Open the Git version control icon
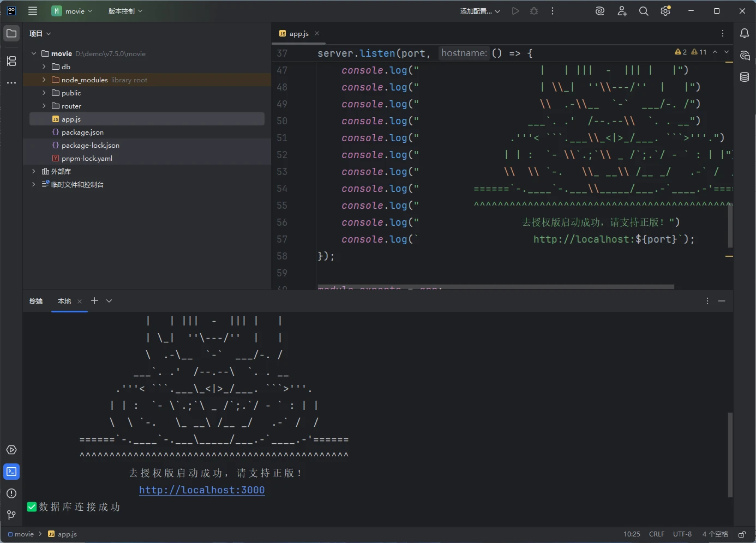 [x=11, y=515]
